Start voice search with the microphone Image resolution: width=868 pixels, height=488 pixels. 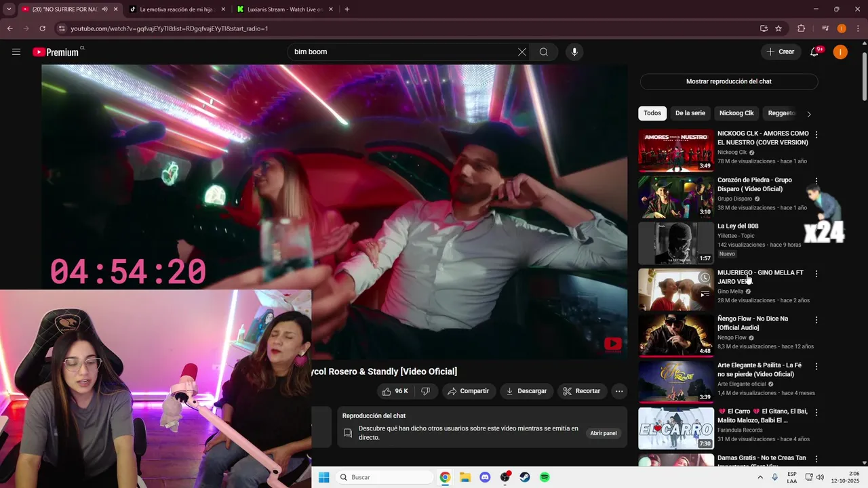pyautogui.click(x=574, y=52)
